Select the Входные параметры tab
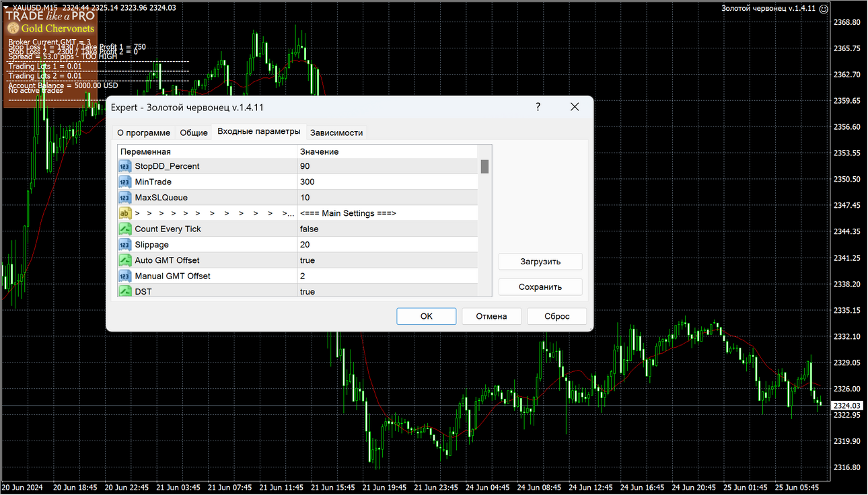 point(259,131)
